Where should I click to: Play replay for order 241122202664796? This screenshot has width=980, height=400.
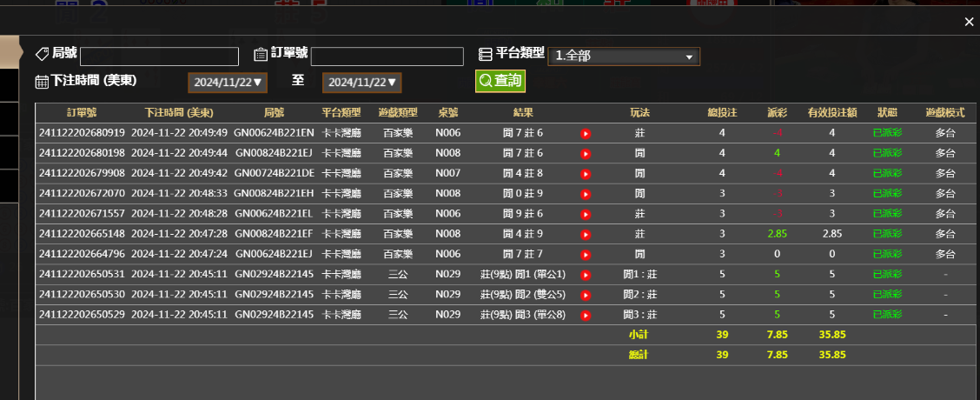tap(586, 255)
